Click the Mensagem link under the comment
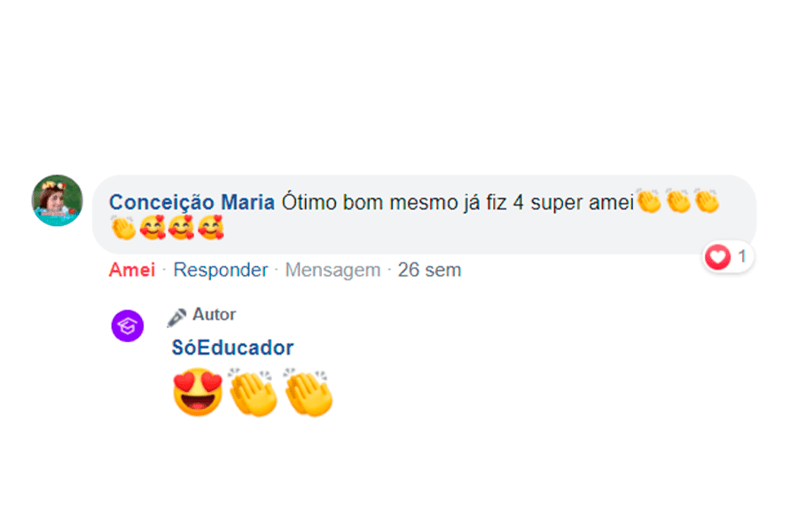Screen dimensions: 798x532 pyautogui.click(x=332, y=270)
